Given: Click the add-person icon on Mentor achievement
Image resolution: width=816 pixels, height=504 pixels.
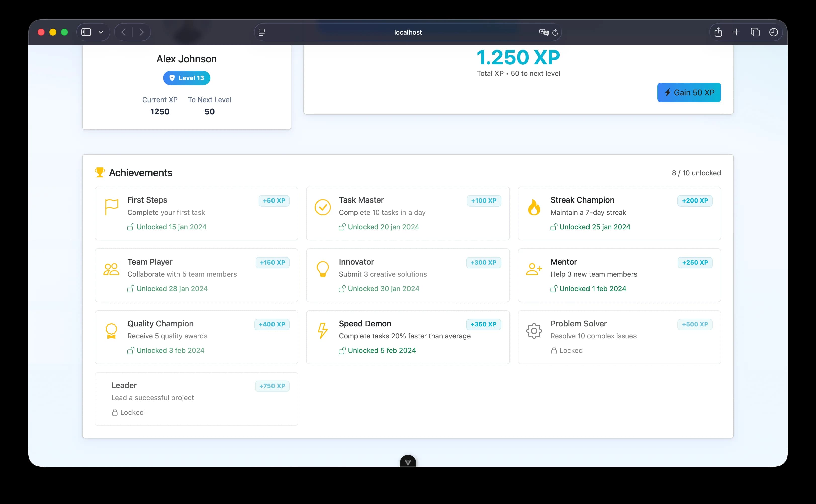Looking at the screenshot, I should point(534,269).
